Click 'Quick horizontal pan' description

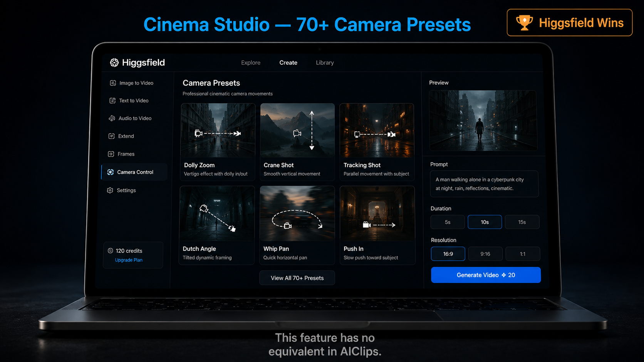tap(285, 258)
